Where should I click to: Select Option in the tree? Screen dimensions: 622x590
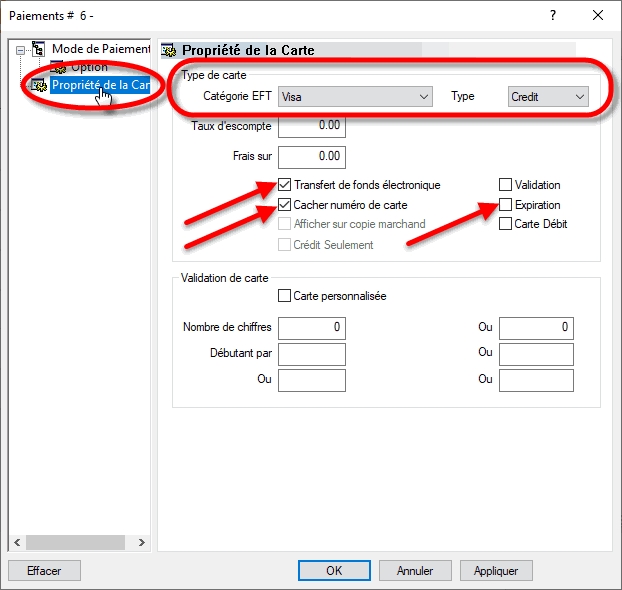click(89, 67)
